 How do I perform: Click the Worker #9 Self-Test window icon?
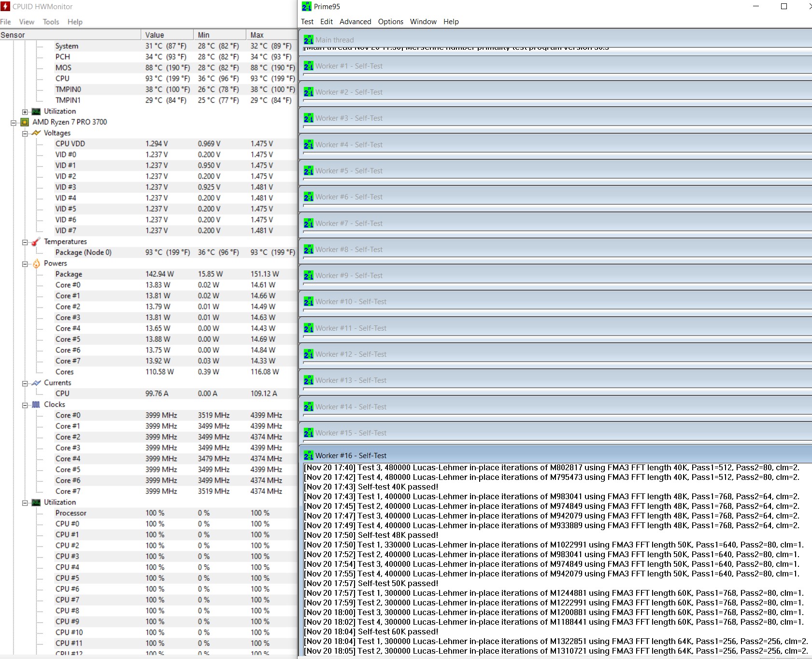tap(309, 275)
